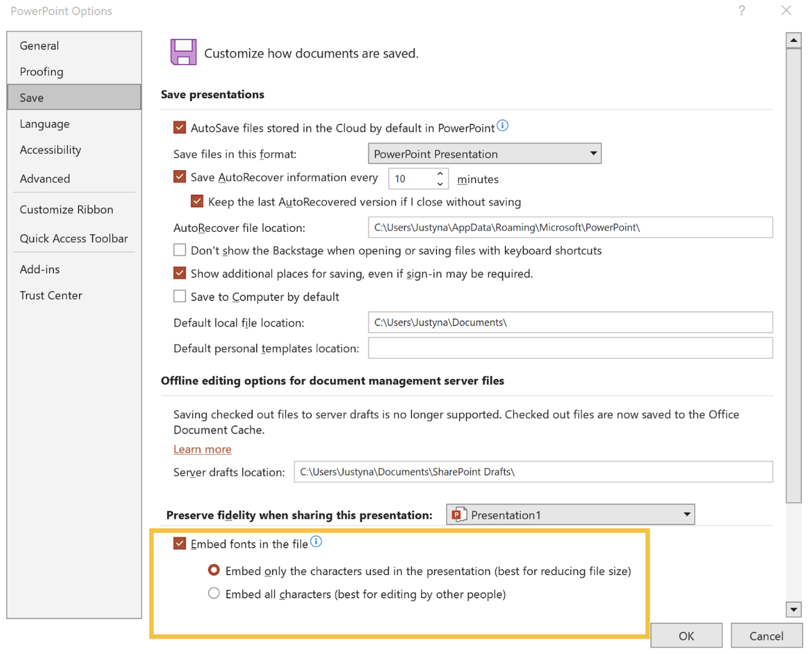Increase AutoRecover minutes with spinner up arrow
Viewport: 812px width, 654px height.
(x=440, y=174)
